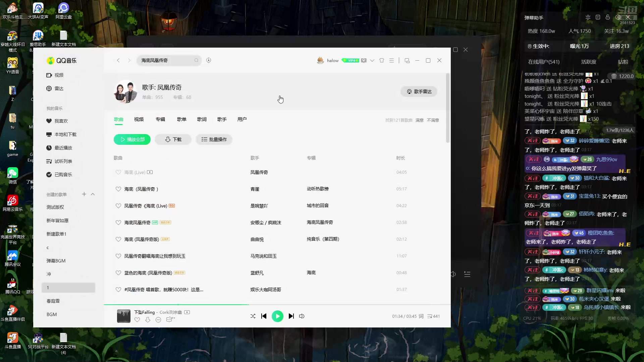The image size is (644, 362).
Task: Click the search magnifier icon
Action: 196,60
